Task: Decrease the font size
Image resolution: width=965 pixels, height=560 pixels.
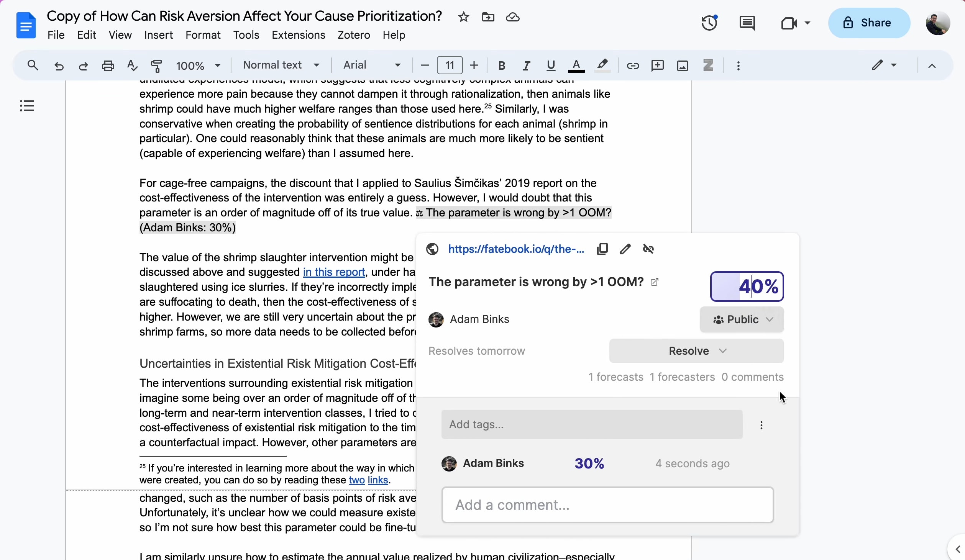Action: click(424, 65)
